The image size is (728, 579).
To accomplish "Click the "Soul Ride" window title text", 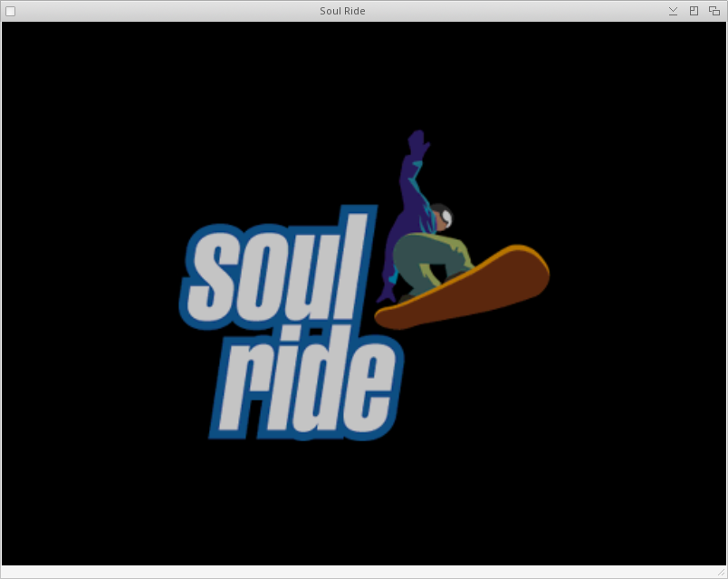I will click(342, 11).
